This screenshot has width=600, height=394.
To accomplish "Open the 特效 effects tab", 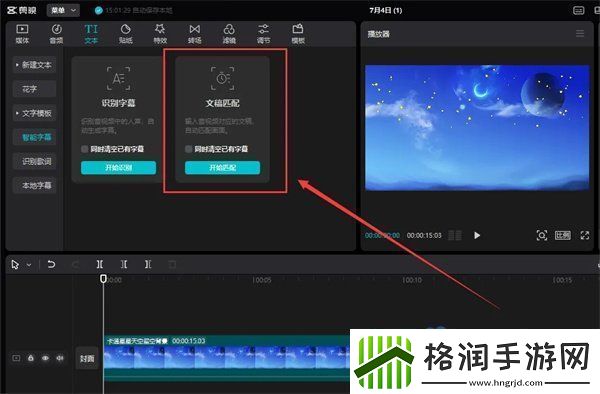I will 160,34.
